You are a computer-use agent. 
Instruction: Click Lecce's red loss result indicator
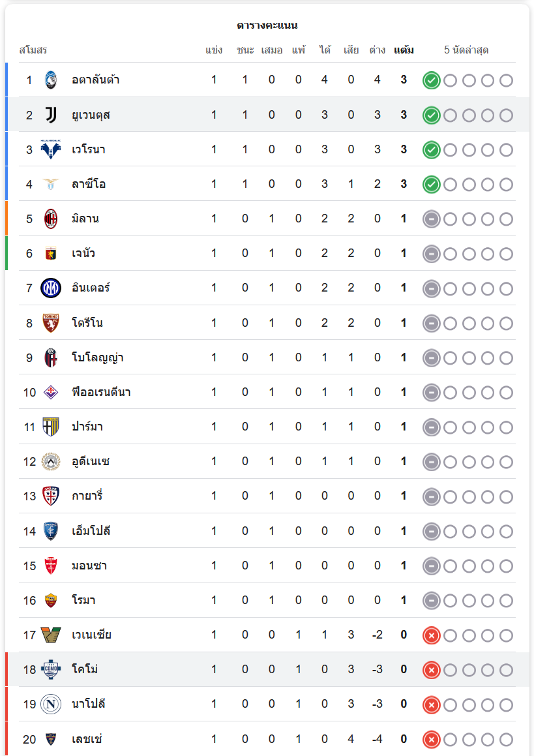pos(431,740)
